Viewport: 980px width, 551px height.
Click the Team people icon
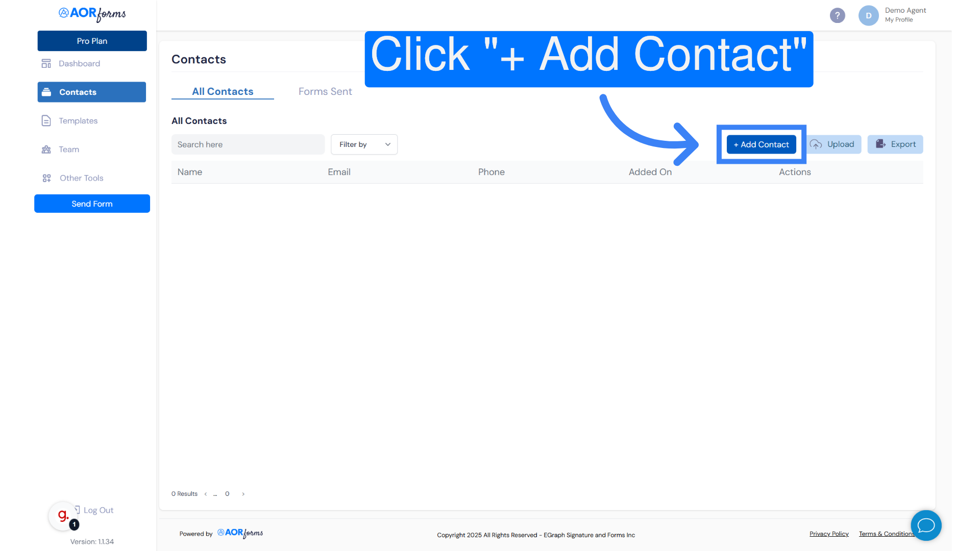click(x=46, y=149)
